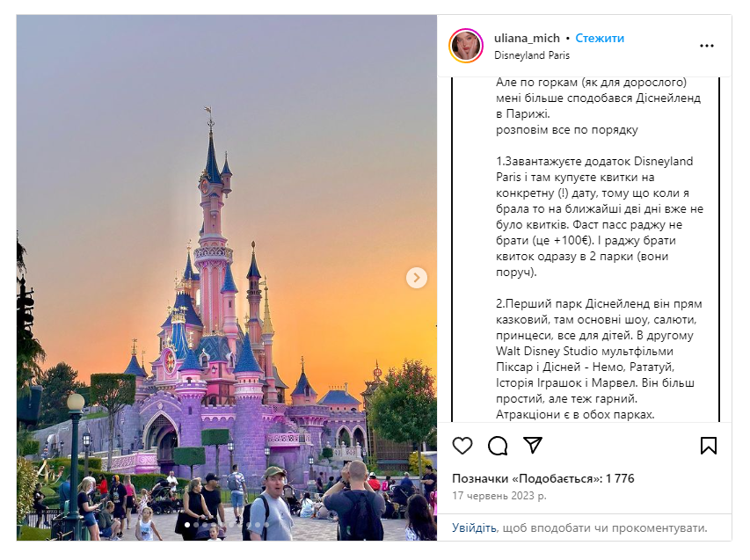This screenshot has height=560, width=750.
Task: Click the caption paragraph starting with 1.Завантажуєте
Action: 600,216
